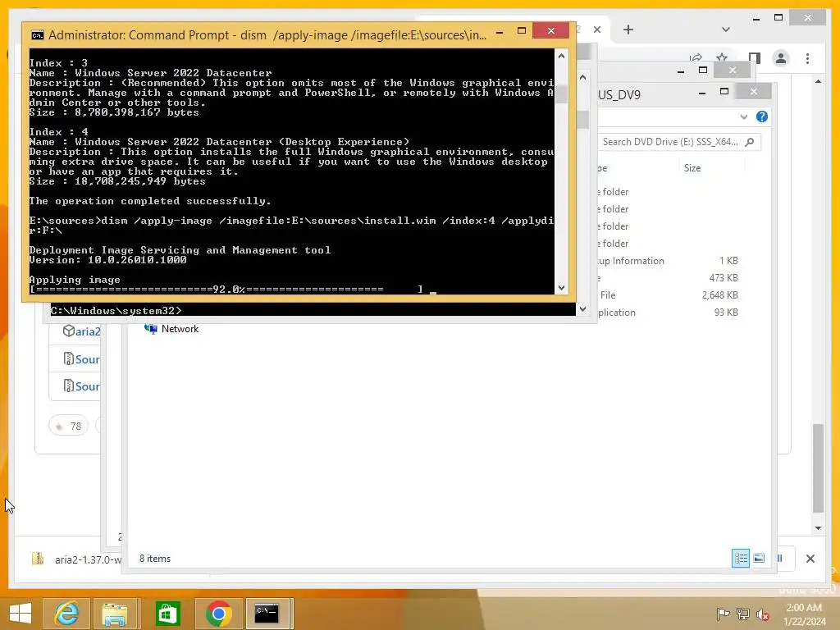Open Chrome profile avatar
Viewport: 840px width, 630px height.
(x=781, y=58)
